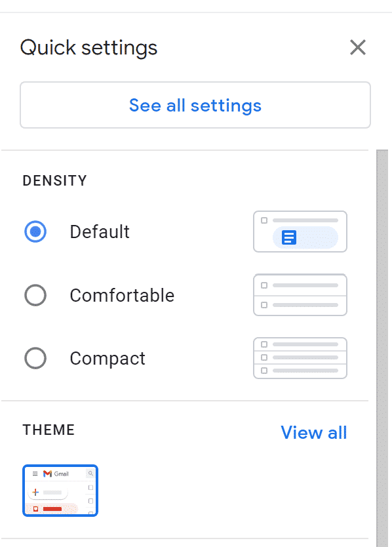Click the search icon in theme thumbnail

90,474
